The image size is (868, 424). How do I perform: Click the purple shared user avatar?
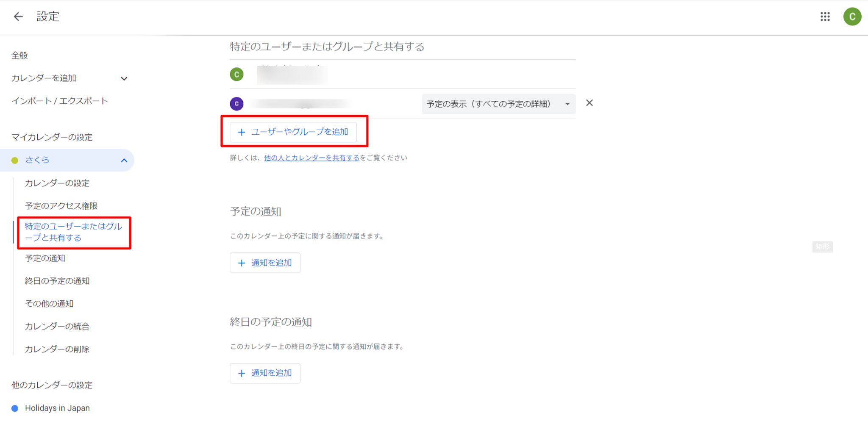tap(236, 104)
